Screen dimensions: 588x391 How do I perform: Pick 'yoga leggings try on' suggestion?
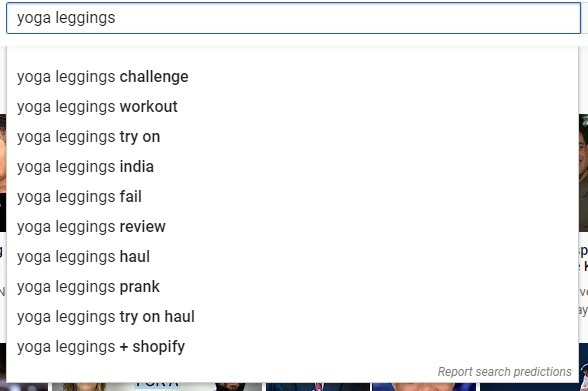292,137
